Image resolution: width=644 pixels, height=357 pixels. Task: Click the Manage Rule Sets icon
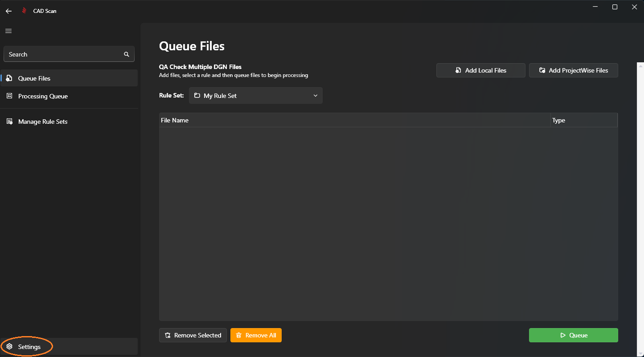pyautogui.click(x=9, y=122)
